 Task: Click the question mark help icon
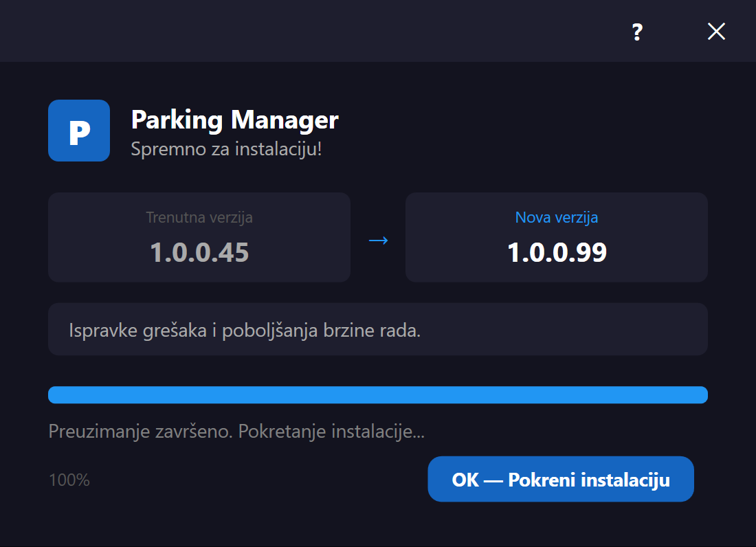point(637,32)
